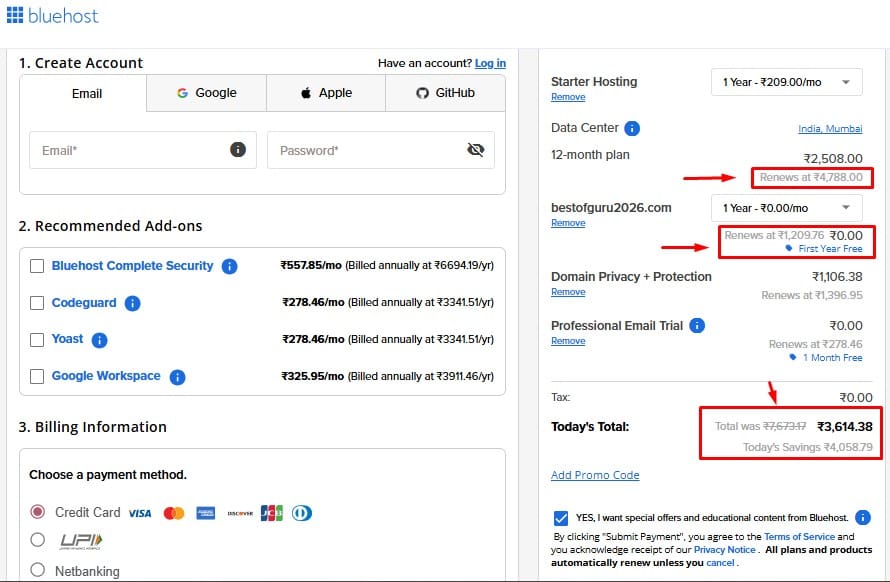Click the Log in link
Screen dimensions: 890x582
point(490,63)
